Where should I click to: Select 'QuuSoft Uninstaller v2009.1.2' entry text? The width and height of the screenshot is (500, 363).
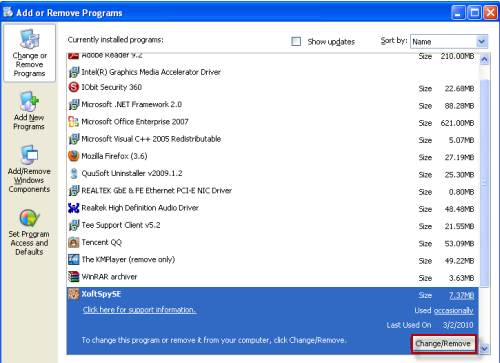coord(132,173)
